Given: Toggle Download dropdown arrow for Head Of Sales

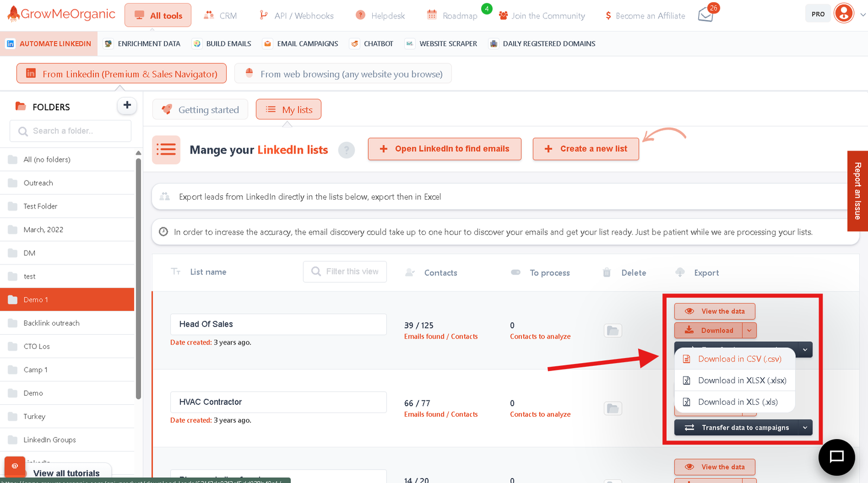Looking at the screenshot, I should [749, 331].
